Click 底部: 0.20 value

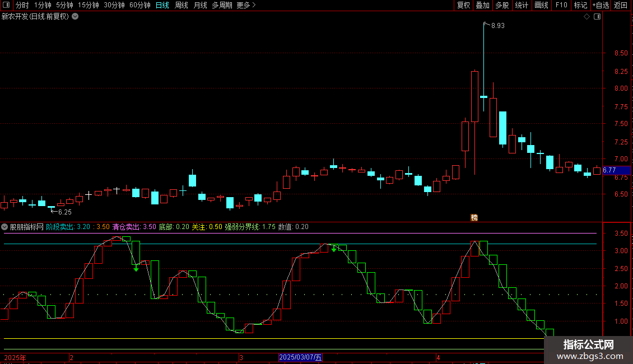point(174,227)
